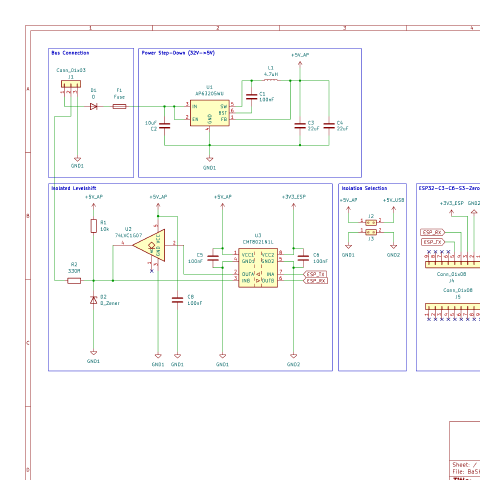Select the J2 jumper in Isolation Selection
The image size is (480, 480).
tap(371, 222)
